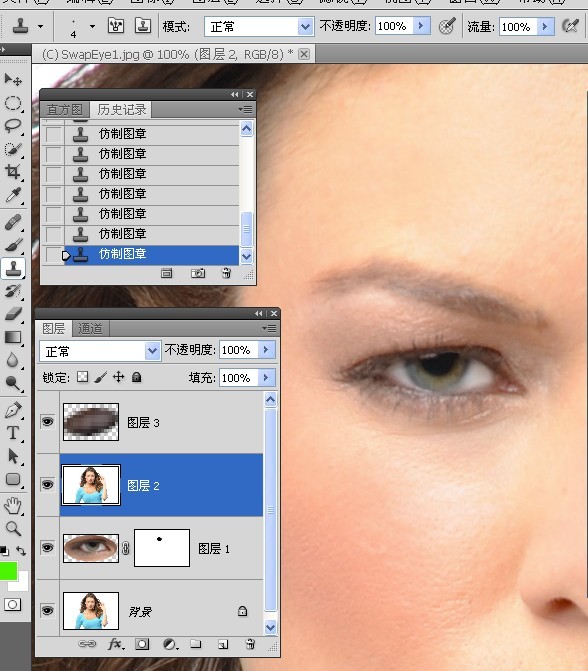Select the Hand tool
588x671 pixels.
[13, 506]
